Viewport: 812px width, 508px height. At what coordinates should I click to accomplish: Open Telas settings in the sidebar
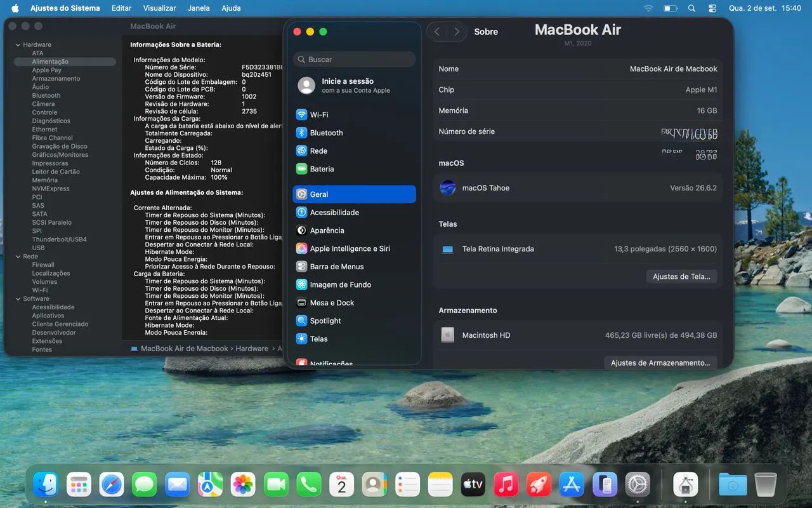coord(354,339)
